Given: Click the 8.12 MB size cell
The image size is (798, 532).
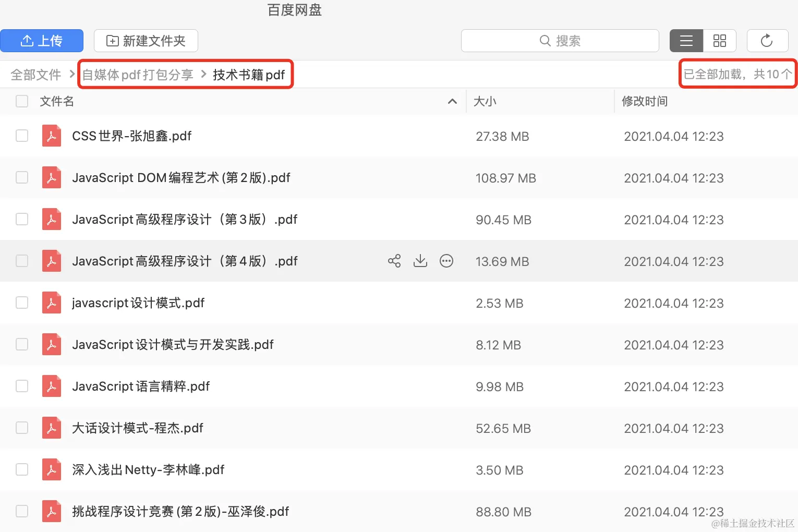Looking at the screenshot, I should tap(498, 345).
